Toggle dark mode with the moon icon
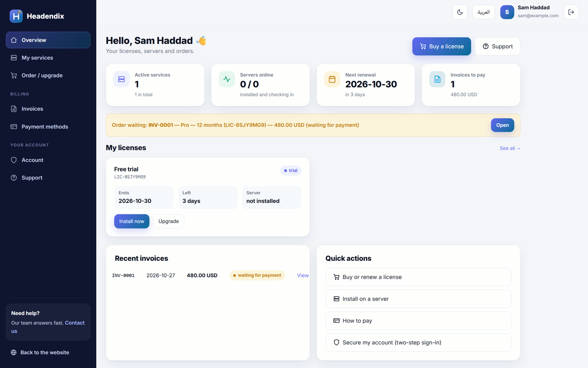The width and height of the screenshot is (588, 368). click(460, 12)
